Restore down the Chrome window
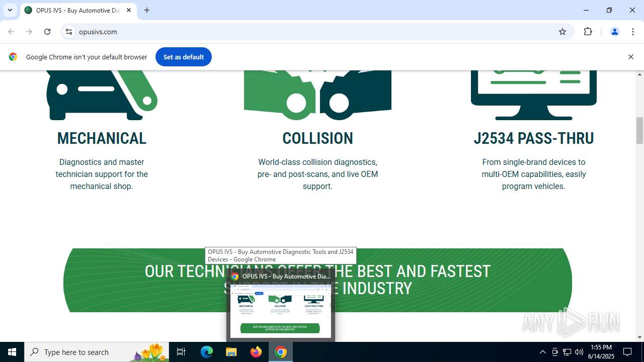 pos(609,10)
